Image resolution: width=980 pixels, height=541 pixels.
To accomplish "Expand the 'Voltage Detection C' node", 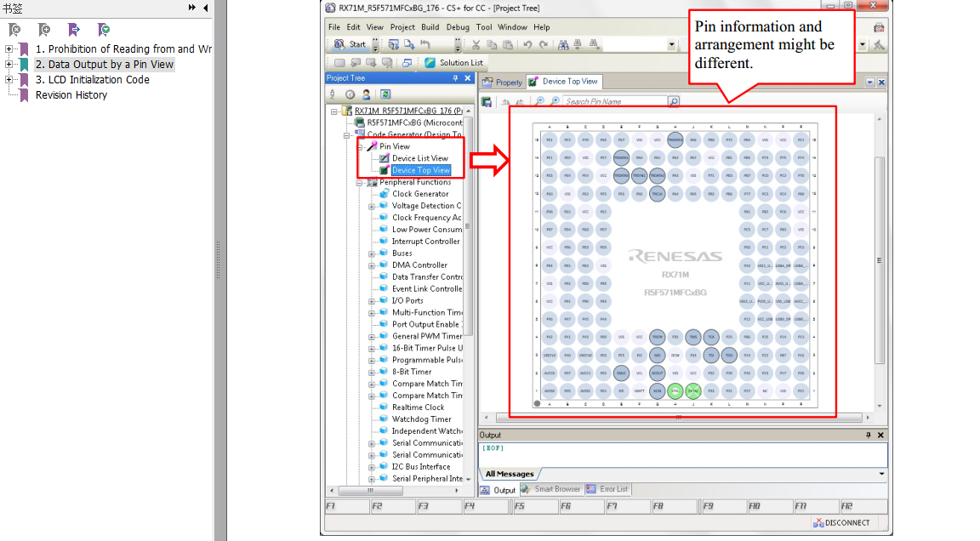I will point(372,206).
